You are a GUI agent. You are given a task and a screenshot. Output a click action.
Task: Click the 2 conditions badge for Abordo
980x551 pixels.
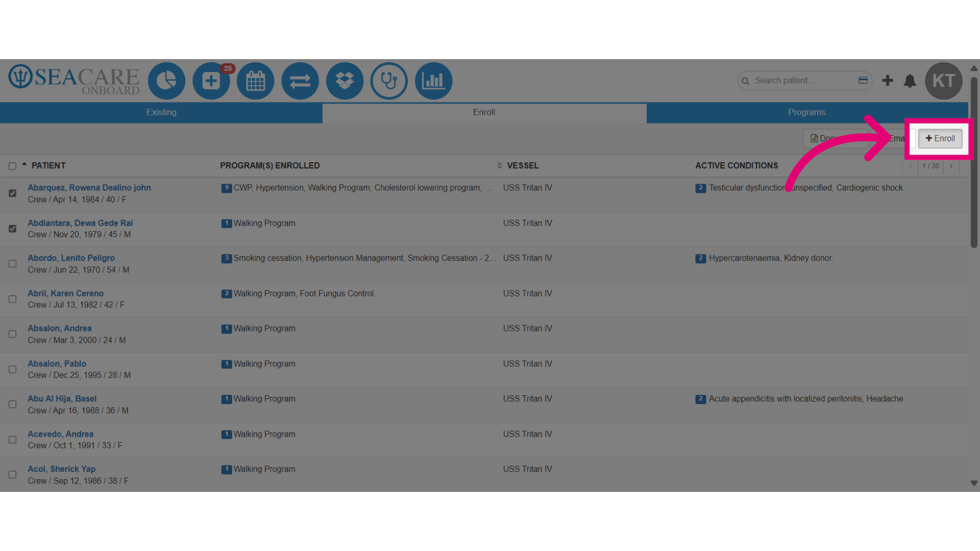tap(701, 258)
